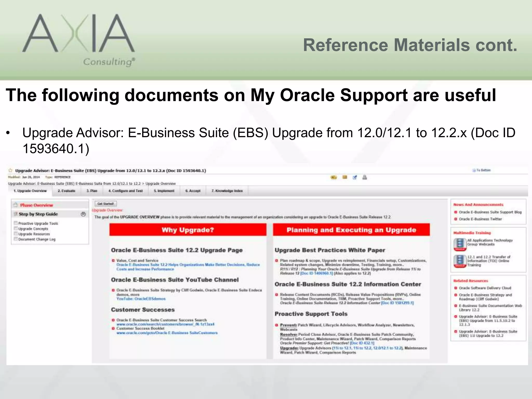Click the Doc ID 1581299.1 link
532x399 pixels.
(x=397, y=303)
